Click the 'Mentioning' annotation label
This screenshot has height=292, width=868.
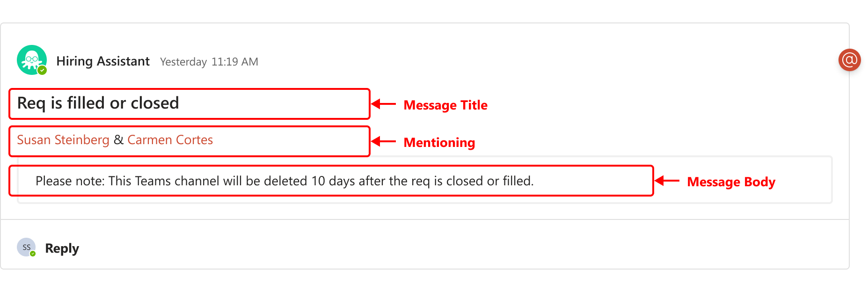[x=439, y=143]
